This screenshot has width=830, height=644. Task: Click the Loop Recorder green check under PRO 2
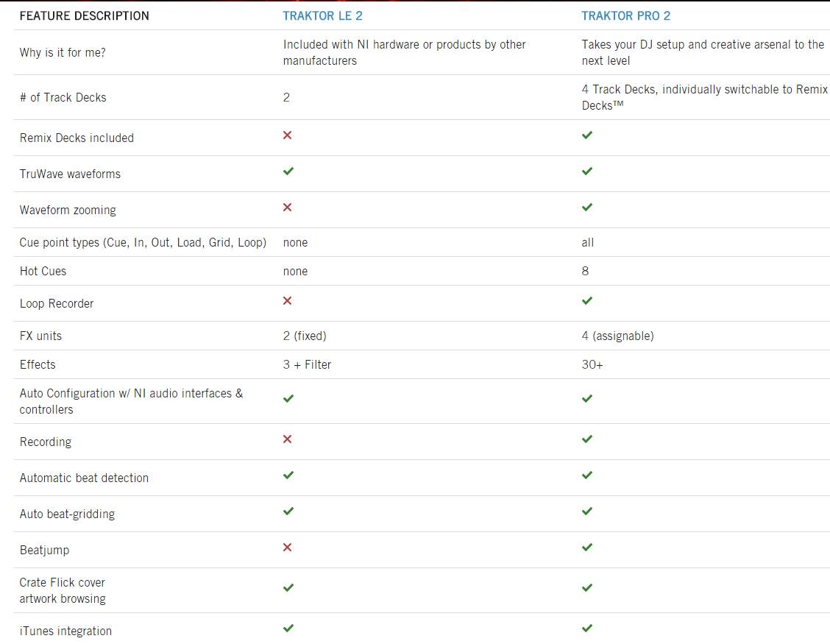[x=586, y=301]
